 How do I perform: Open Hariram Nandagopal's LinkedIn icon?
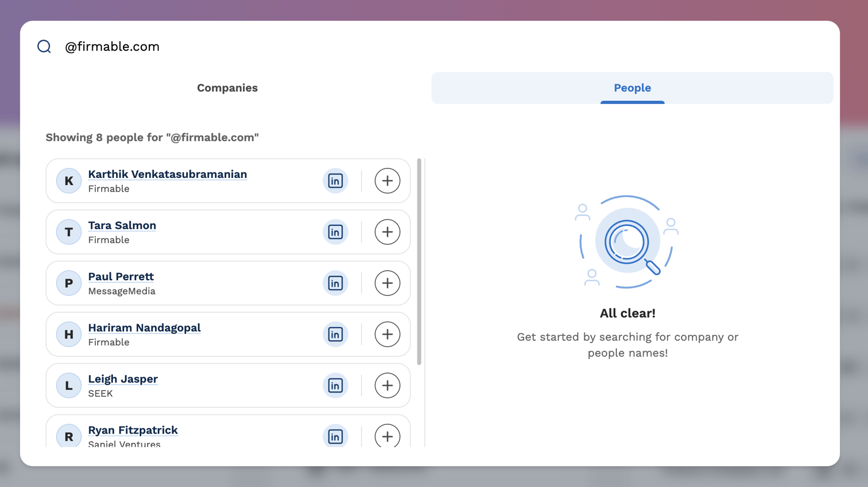(x=335, y=334)
